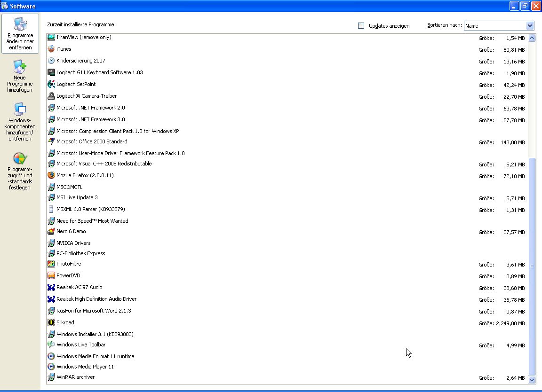Select the Realtek AC'97 Audio icon
This screenshot has height=392, width=542.
click(x=51, y=287)
